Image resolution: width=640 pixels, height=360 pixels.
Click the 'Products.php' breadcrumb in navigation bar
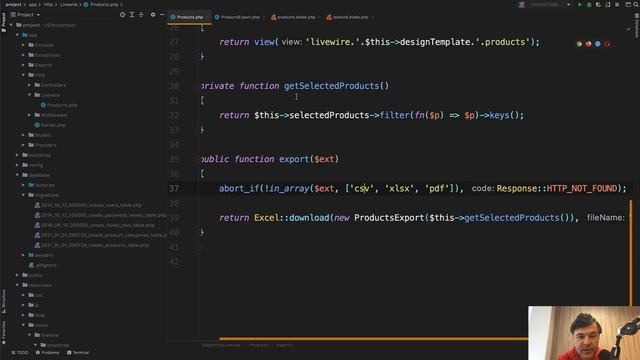100,4
